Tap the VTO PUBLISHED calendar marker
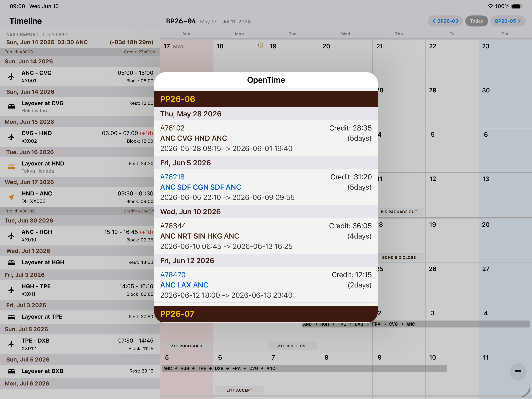The width and height of the screenshot is (532, 399). click(186, 346)
